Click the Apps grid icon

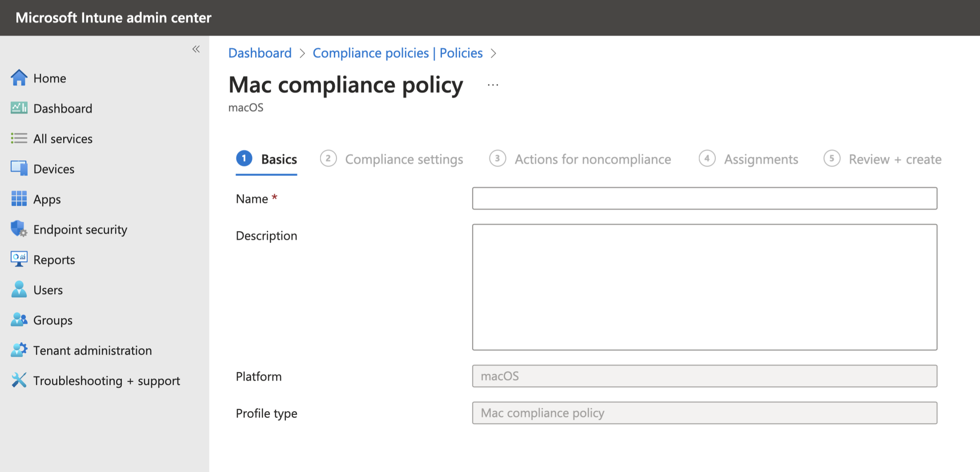coord(19,199)
